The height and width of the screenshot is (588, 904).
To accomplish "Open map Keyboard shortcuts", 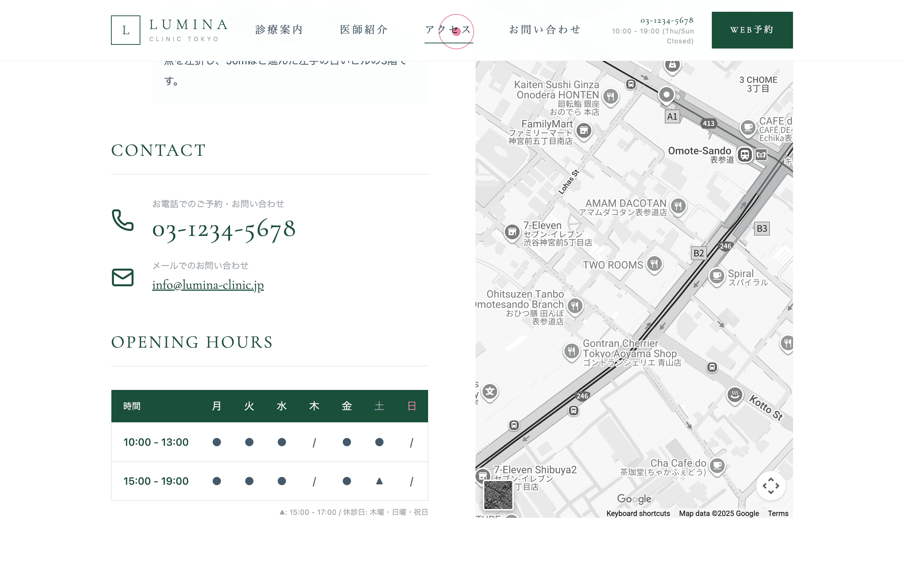I will (x=638, y=513).
